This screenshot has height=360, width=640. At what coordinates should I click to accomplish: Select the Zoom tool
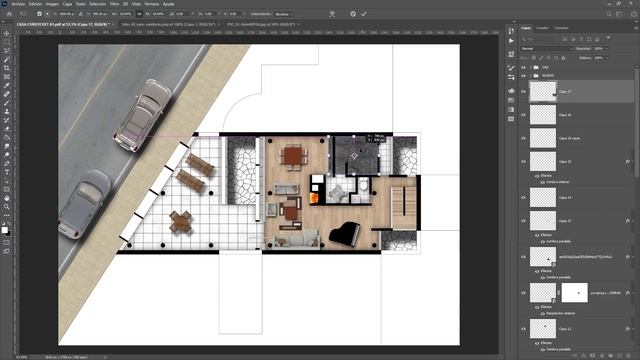click(x=7, y=207)
